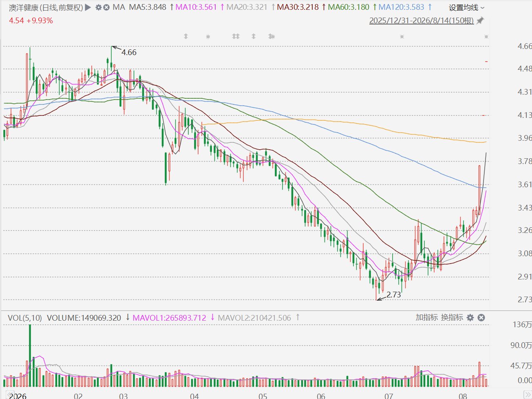Select the MA60:3.180 legend value
This screenshot has height=399, width=532.
point(349,7)
